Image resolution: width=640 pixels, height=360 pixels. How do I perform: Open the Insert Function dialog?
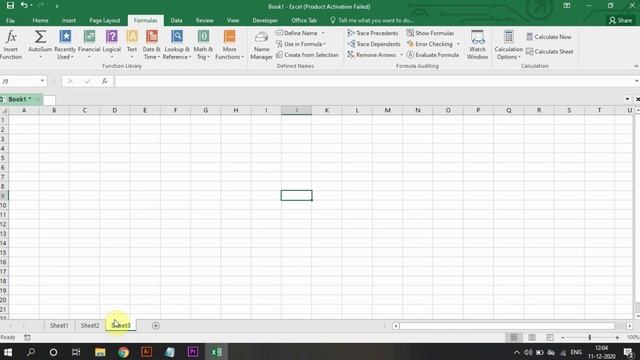pyautogui.click(x=11, y=45)
